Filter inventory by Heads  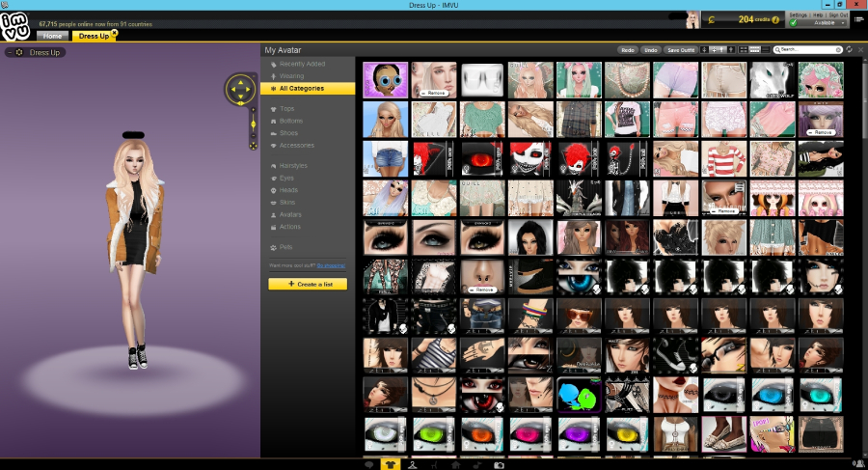288,190
